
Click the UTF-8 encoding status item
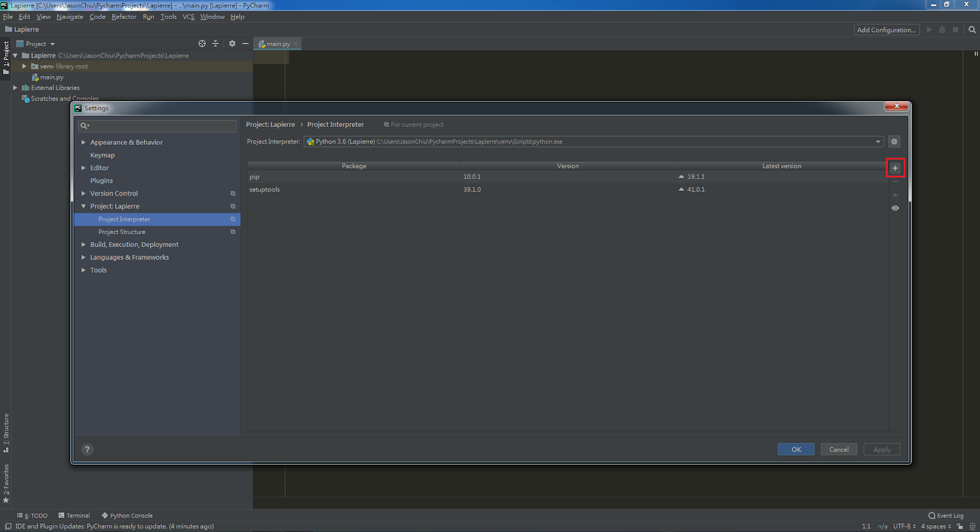coord(904,526)
